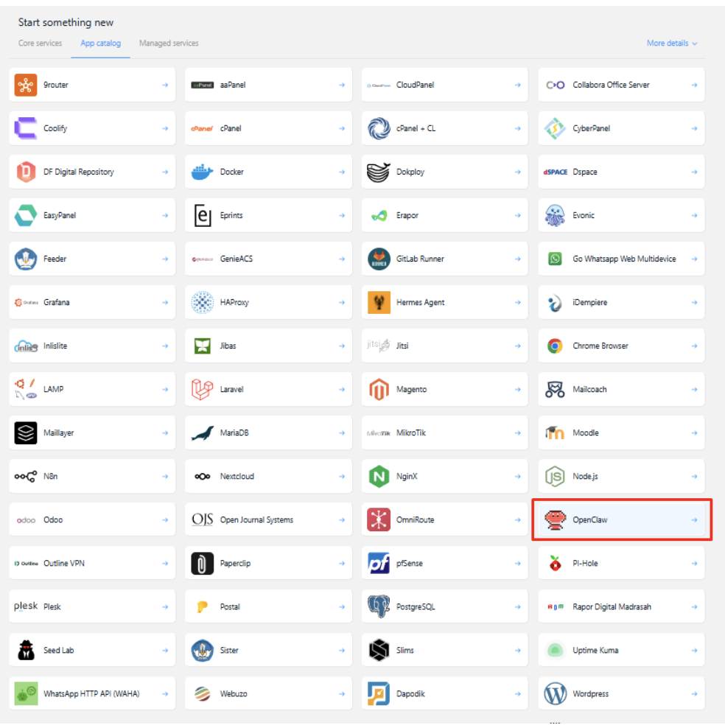Screen dimensions: 725x728
Task: Click the Chrome Browser icon
Action: coord(555,346)
